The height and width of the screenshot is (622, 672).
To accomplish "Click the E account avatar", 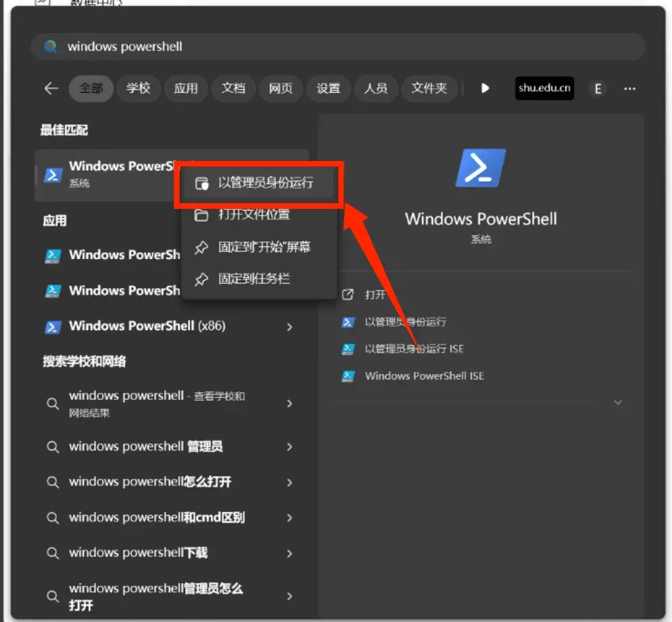I will 598,89.
